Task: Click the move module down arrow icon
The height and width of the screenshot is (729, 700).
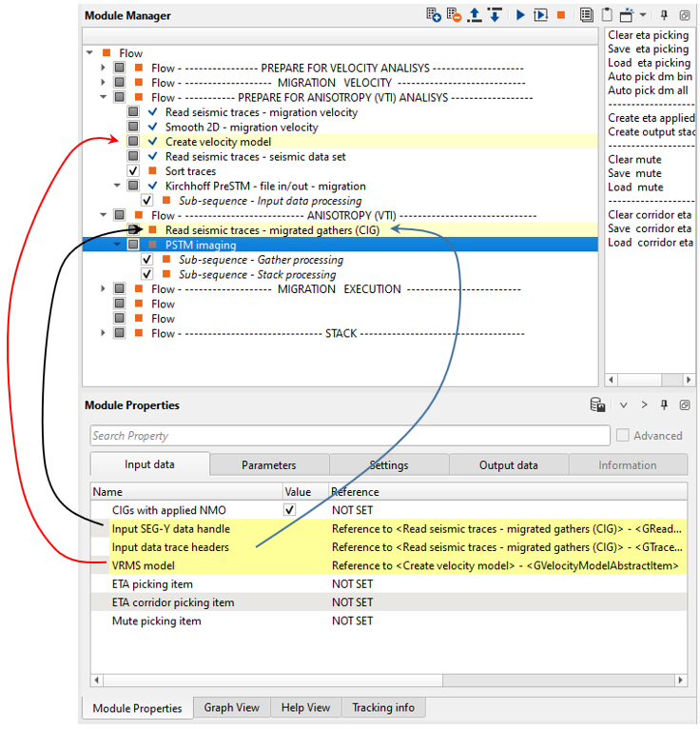Action: [x=495, y=15]
